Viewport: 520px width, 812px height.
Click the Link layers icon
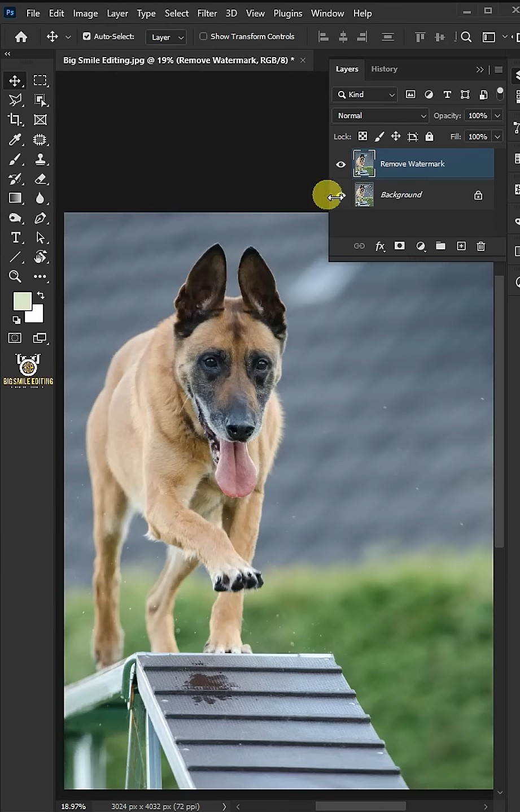[359, 246]
